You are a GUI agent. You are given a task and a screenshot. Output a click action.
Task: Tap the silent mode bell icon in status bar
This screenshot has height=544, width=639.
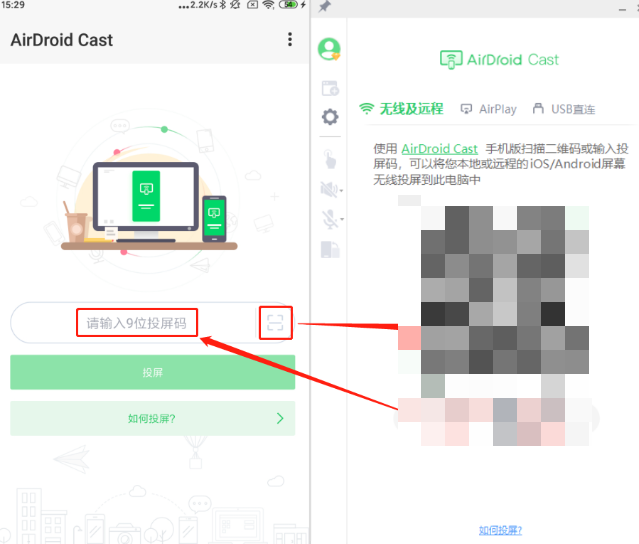pos(235,5)
